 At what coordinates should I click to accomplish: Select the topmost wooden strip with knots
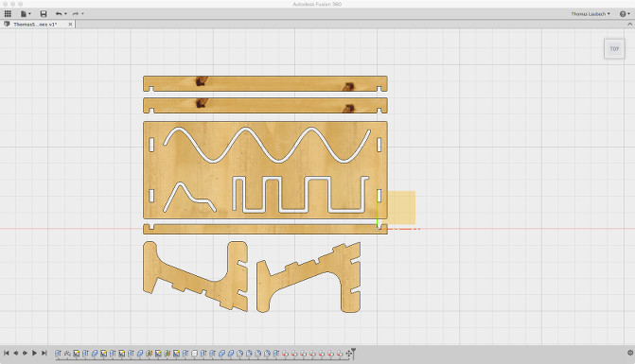click(x=265, y=84)
